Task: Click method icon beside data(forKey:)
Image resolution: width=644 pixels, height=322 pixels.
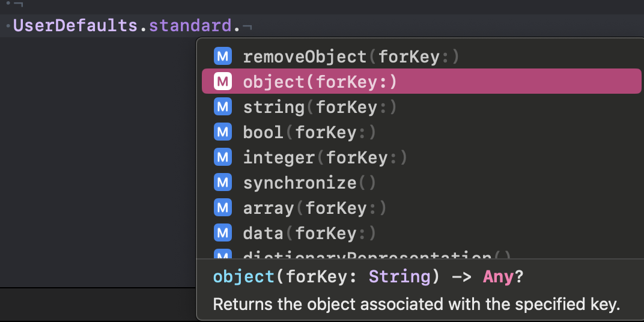Action: click(x=223, y=233)
